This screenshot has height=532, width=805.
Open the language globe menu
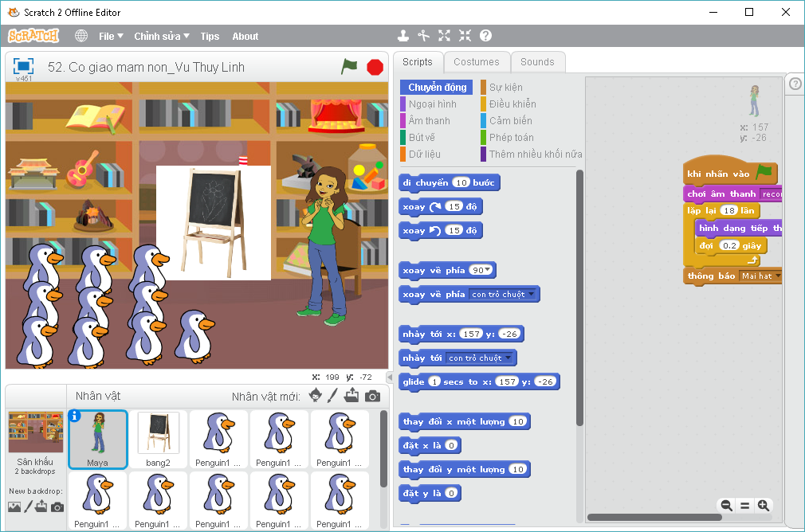point(81,36)
